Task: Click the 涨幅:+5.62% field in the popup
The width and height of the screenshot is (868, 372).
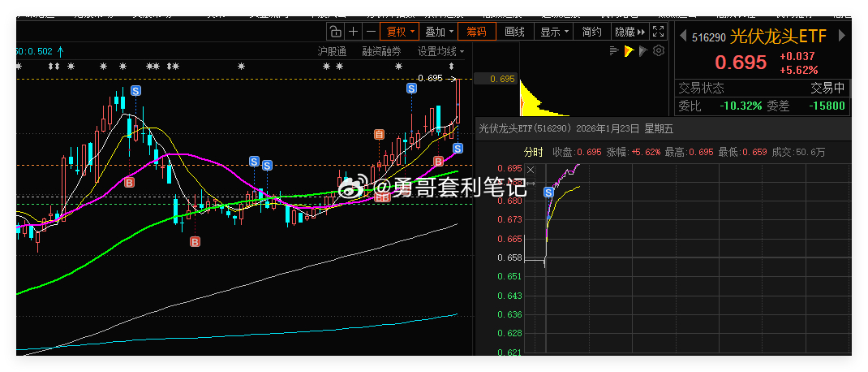Action: coord(634,152)
